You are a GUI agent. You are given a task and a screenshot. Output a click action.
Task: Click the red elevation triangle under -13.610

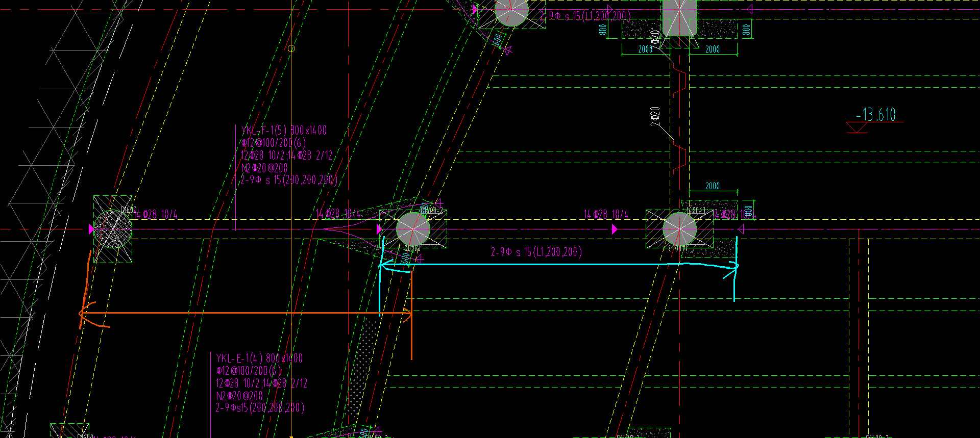click(857, 127)
